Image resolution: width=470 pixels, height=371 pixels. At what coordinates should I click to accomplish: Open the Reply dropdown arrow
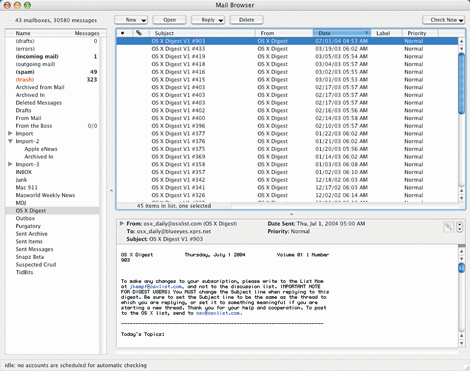(x=221, y=20)
